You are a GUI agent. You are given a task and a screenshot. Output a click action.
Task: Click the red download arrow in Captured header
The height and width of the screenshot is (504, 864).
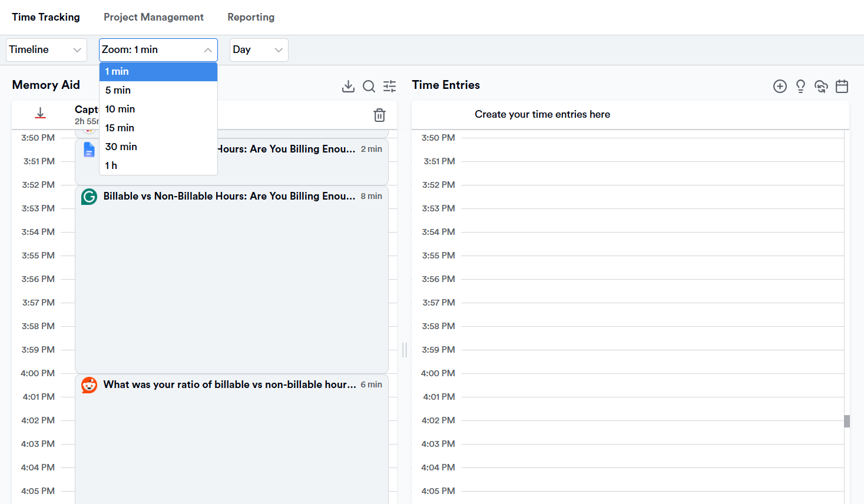point(40,113)
